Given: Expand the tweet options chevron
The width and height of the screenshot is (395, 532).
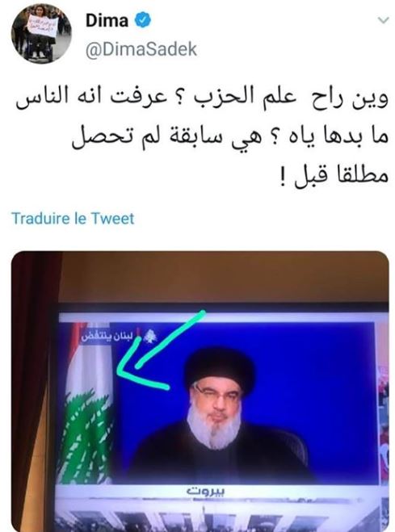Looking at the screenshot, I should [383, 21].
